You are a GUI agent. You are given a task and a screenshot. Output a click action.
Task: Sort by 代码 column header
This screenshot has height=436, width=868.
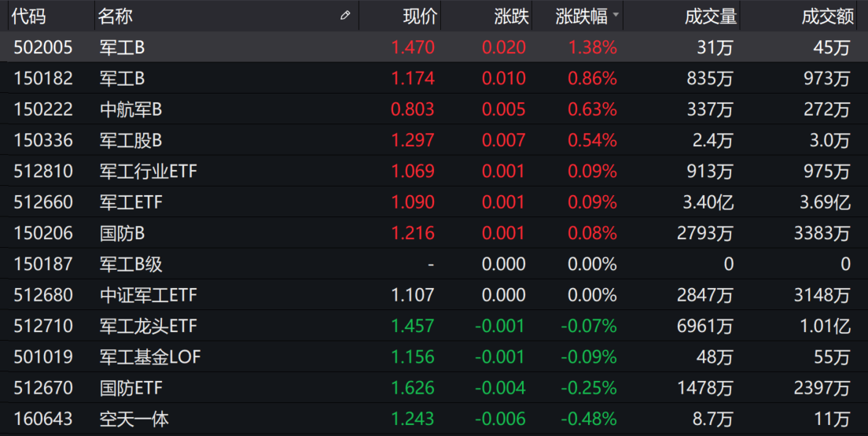click(x=29, y=16)
